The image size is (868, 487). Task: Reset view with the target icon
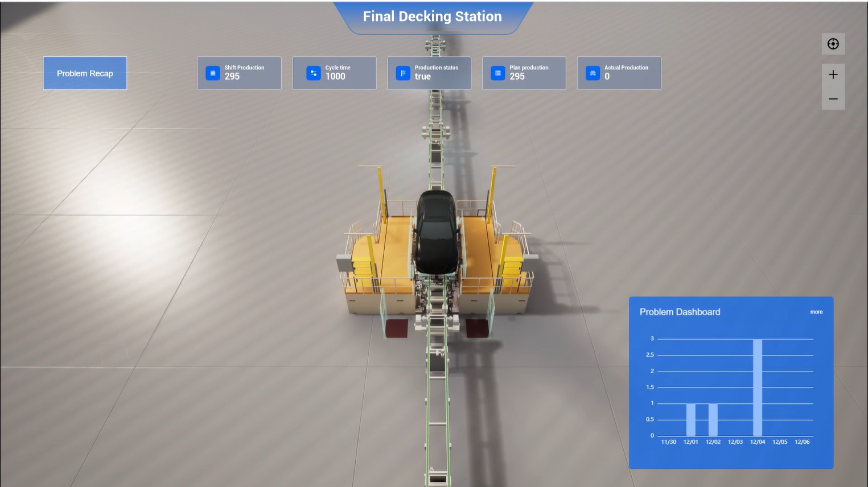(x=833, y=44)
